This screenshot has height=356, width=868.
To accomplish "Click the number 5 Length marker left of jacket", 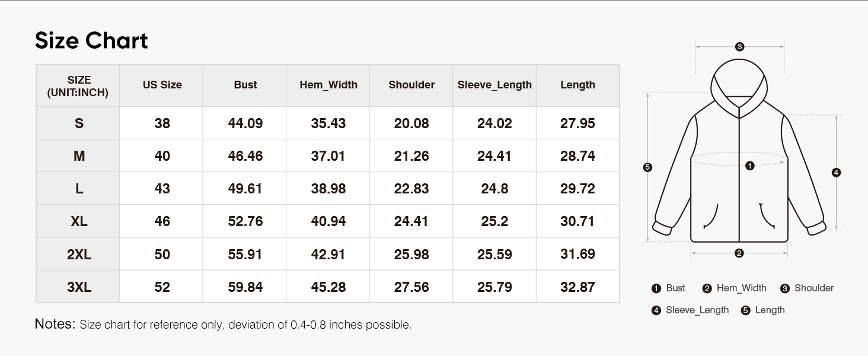I will point(647,167).
